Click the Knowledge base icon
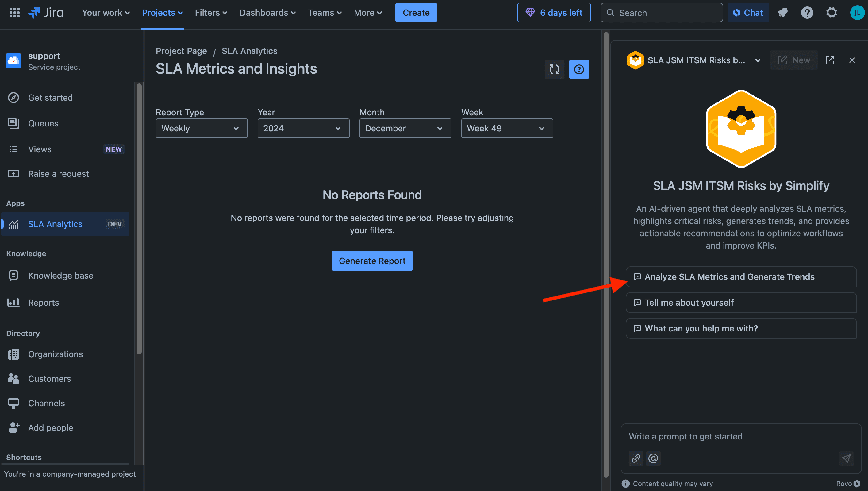868x491 pixels. click(13, 276)
